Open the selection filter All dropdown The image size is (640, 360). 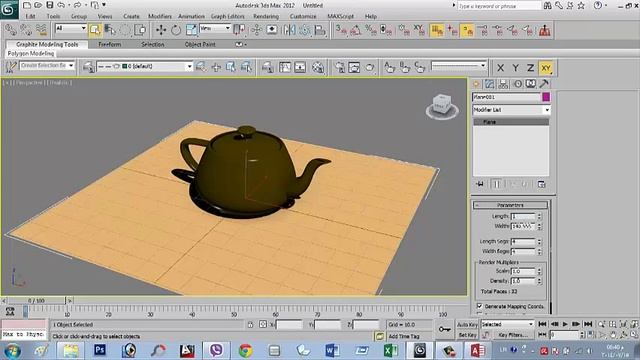[71, 28]
